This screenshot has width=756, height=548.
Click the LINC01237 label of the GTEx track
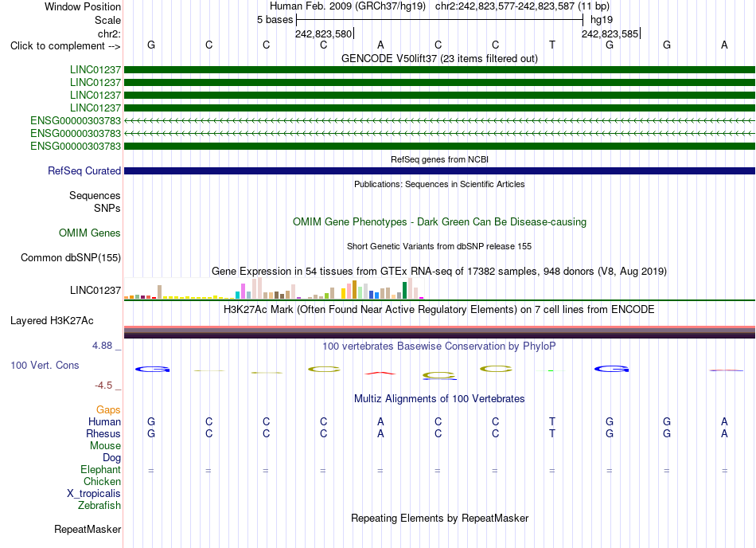click(x=95, y=291)
